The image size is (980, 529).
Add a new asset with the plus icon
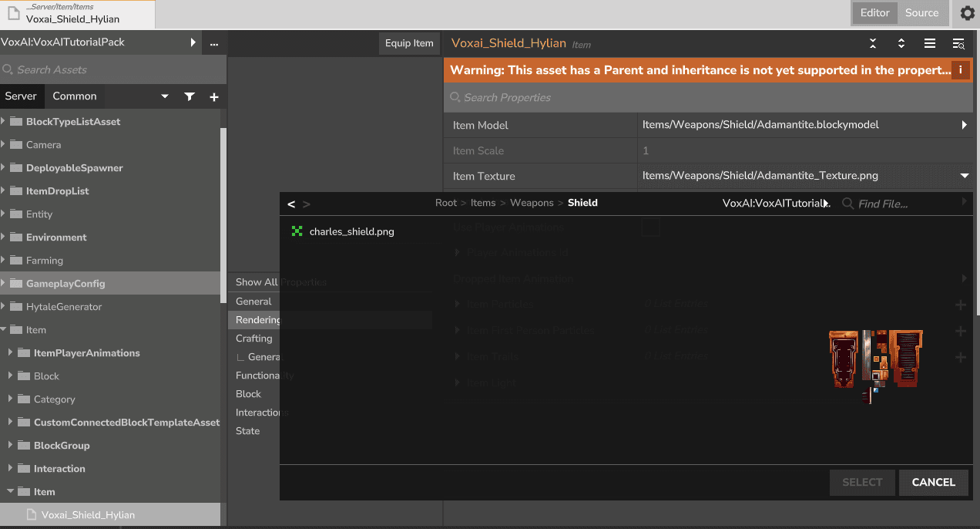point(214,96)
